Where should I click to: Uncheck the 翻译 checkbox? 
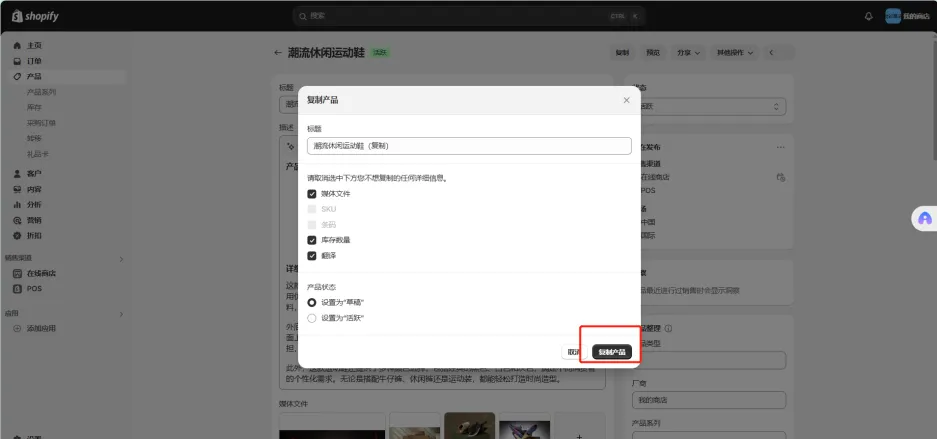[x=312, y=256]
